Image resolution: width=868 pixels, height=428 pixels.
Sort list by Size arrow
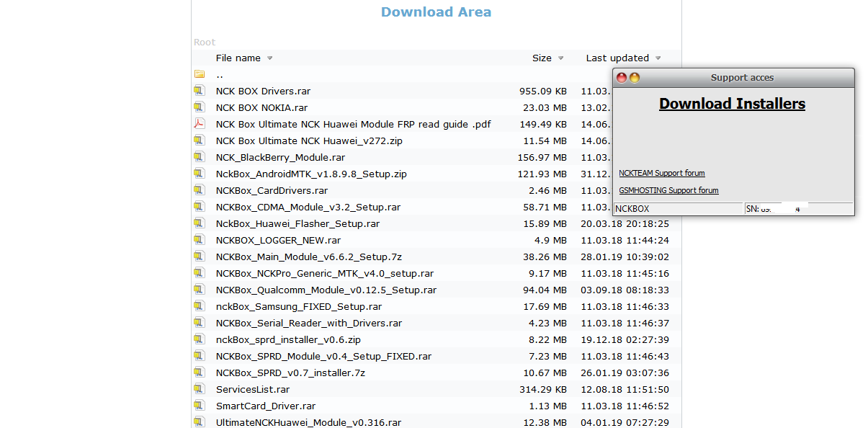(x=560, y=58)
